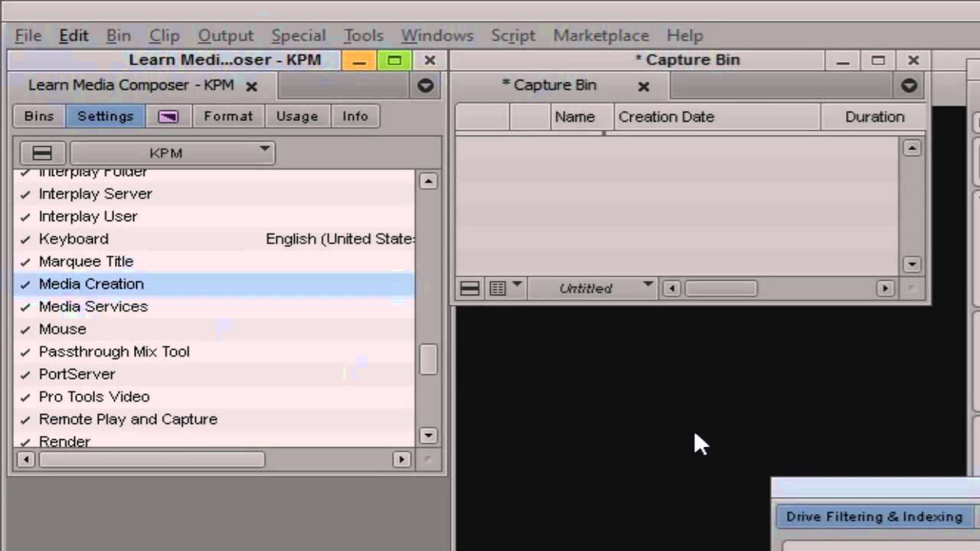Sort by Duration column header
The height and width of the screenshot is (551, 980).
tap(874, 117)
